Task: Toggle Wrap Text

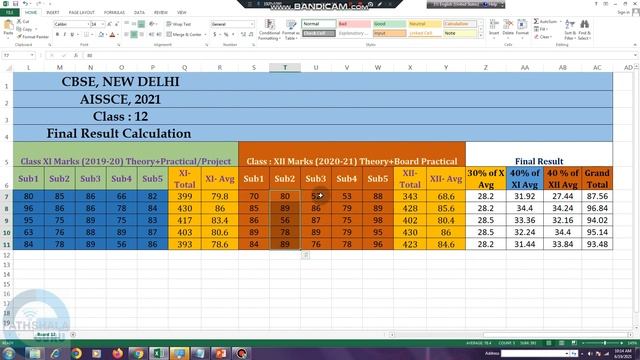Action: pos(178,24)
